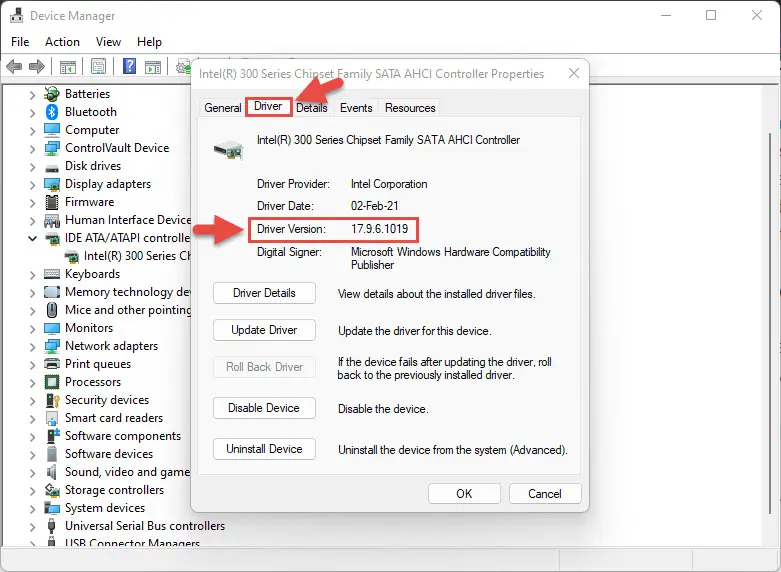
Task: Click the Human Interface Devices icon
Action: coord(52,220)
